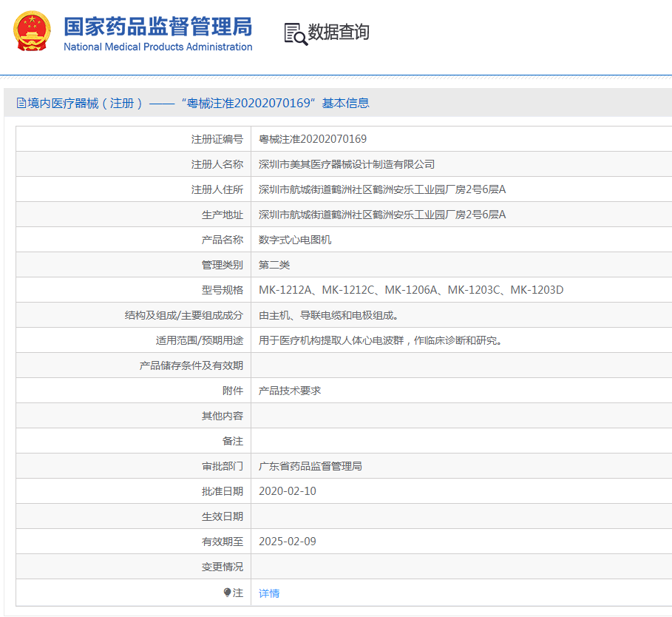Click the 其他内容 label

(x=222, y=416)
